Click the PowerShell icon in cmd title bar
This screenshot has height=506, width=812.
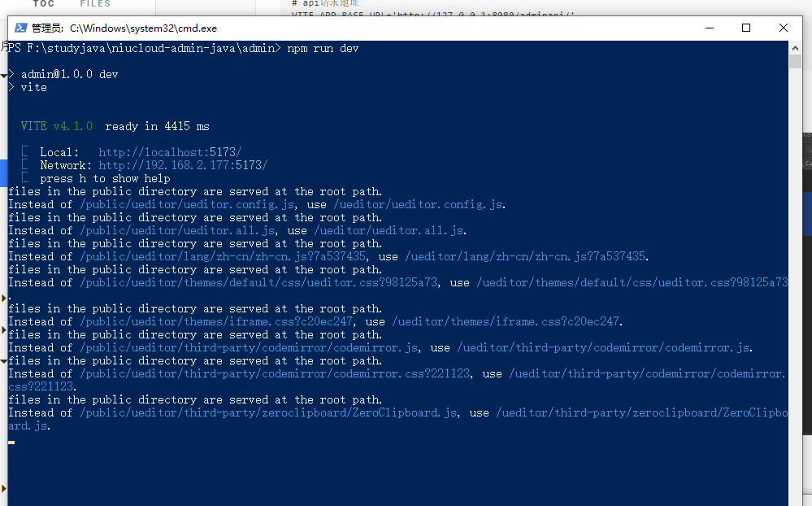(20, 28)
